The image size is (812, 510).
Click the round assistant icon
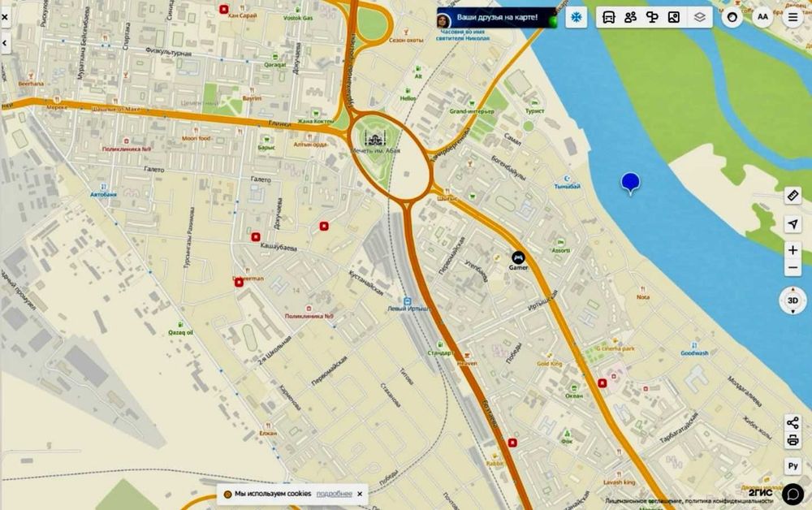[x=732, y=17]
